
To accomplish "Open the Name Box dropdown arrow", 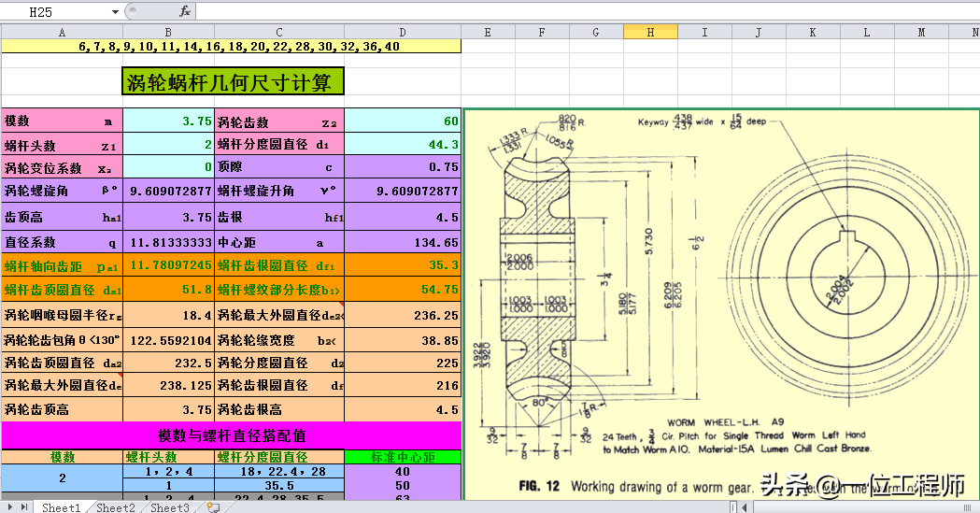I will 115,12.
